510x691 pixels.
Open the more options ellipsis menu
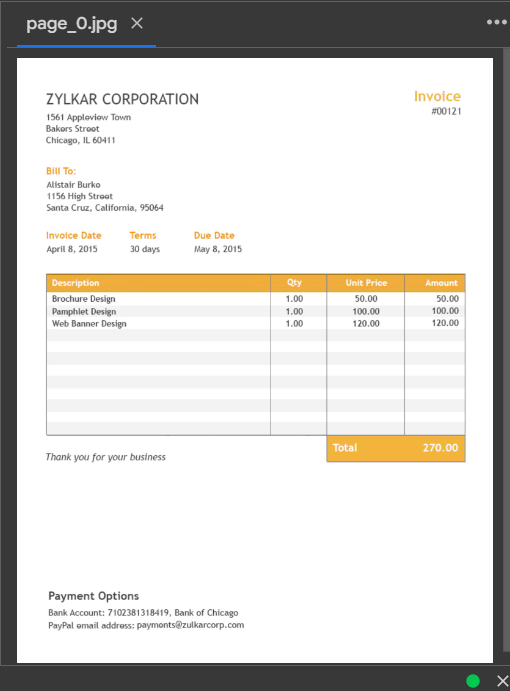(497, 22)
